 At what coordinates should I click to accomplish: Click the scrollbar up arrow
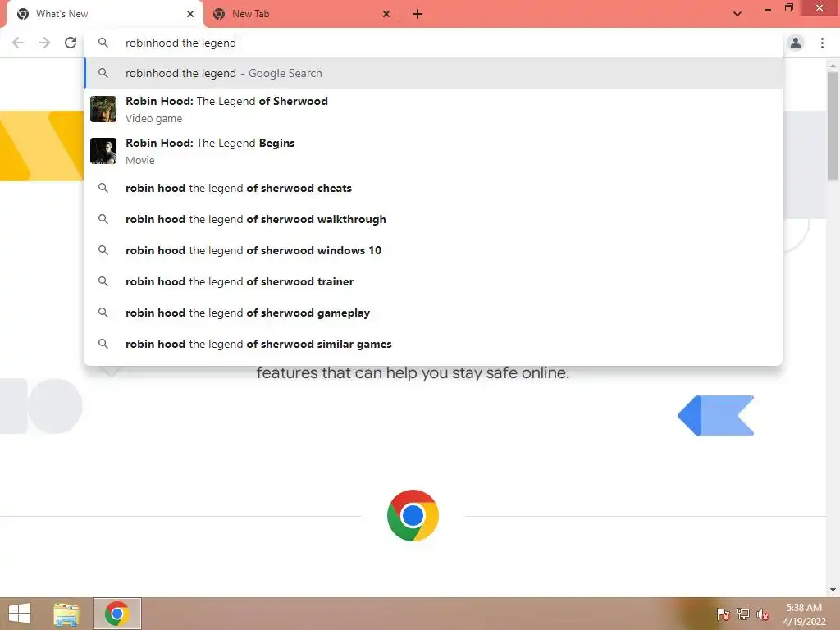tap(833, 65)
